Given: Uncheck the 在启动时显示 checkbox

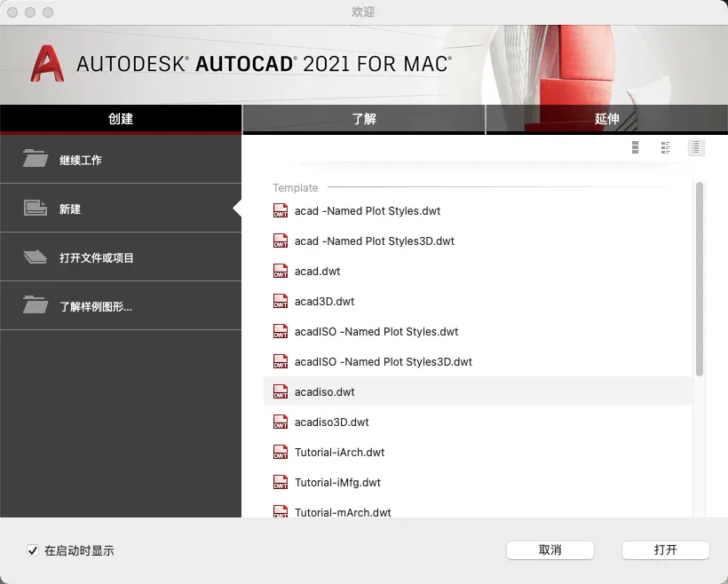Looking at the screenshot, I should pyautogui.click(x=33, y=550).
